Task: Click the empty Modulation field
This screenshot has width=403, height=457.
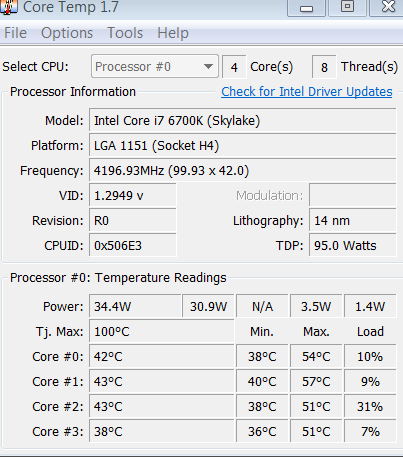Action: coord(353,195)
